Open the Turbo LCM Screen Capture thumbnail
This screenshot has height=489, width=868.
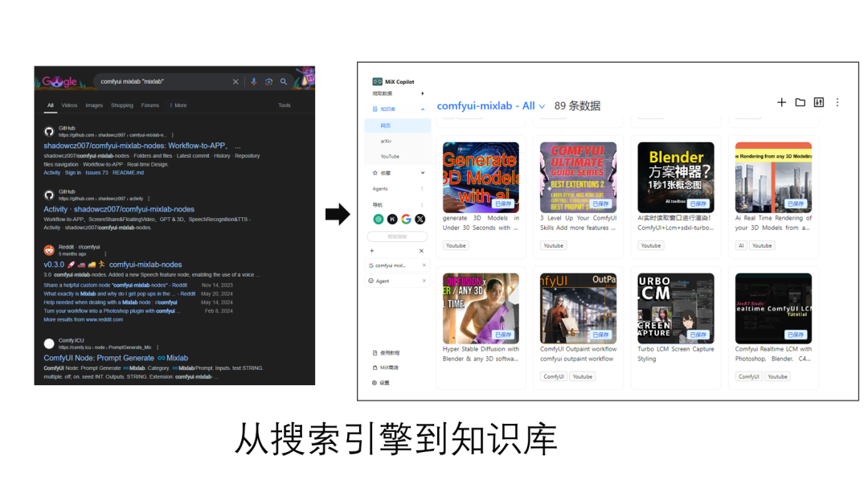[x=676, y=309]
